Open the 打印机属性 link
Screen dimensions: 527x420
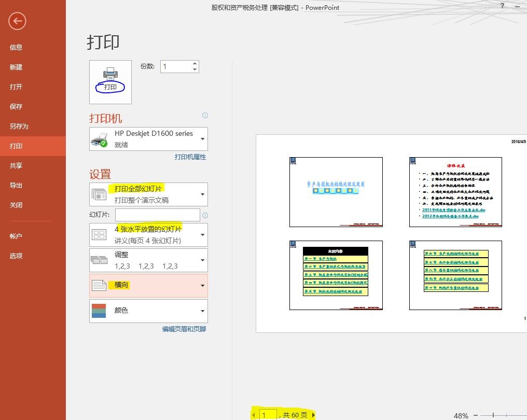tap(190, 157)
